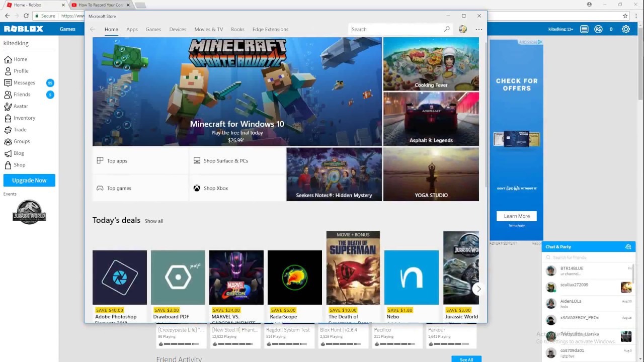Click Learn More in the advertisement

click(x=517, y=216)
